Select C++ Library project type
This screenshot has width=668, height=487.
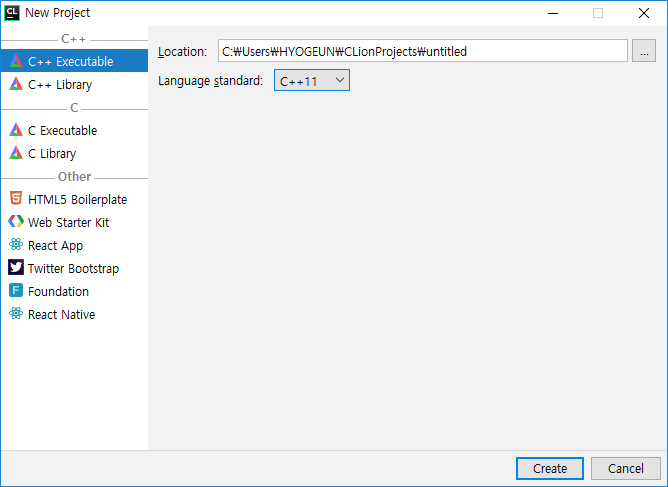[x=75, y=84]
